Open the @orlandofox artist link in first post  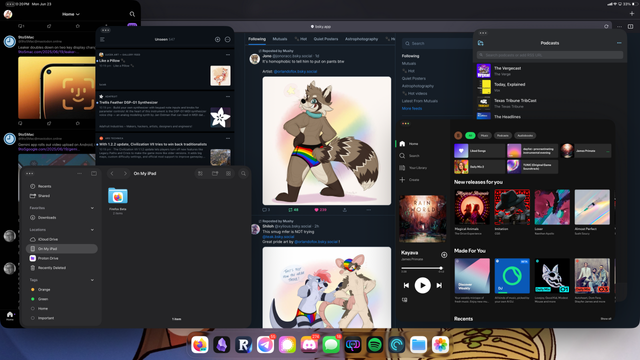(295, 71)
